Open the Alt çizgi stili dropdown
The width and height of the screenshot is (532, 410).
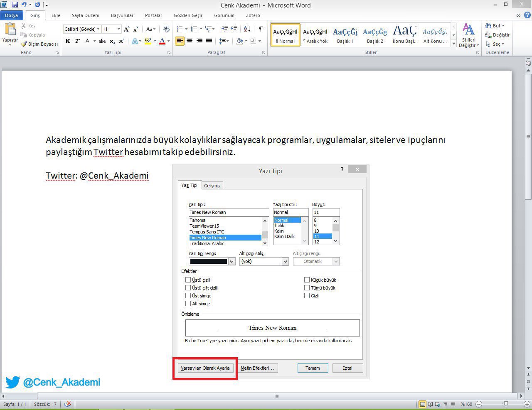[x=285, y=261]
